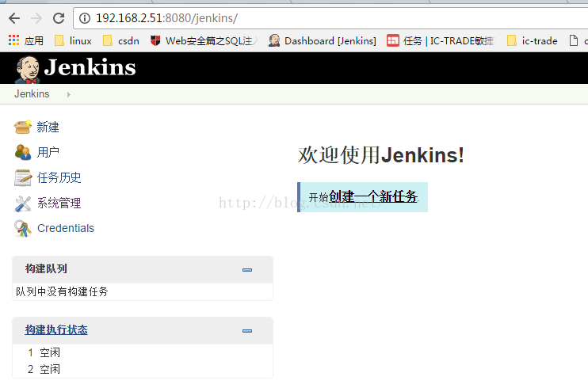The width and height of the screenshot is (588, 388).
Task: Click the 系统管理 tools icon
Action: pyautogui.click(x=22, y=204)
